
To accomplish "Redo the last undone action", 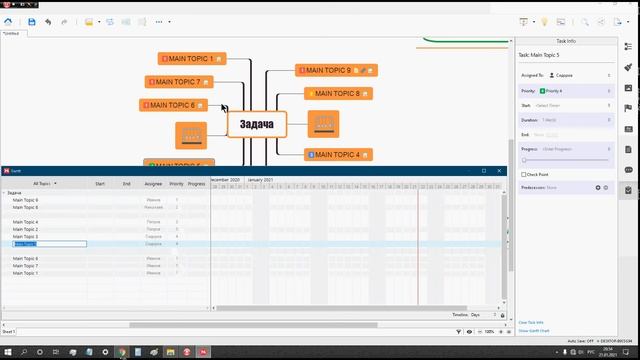I will point(64,22).
